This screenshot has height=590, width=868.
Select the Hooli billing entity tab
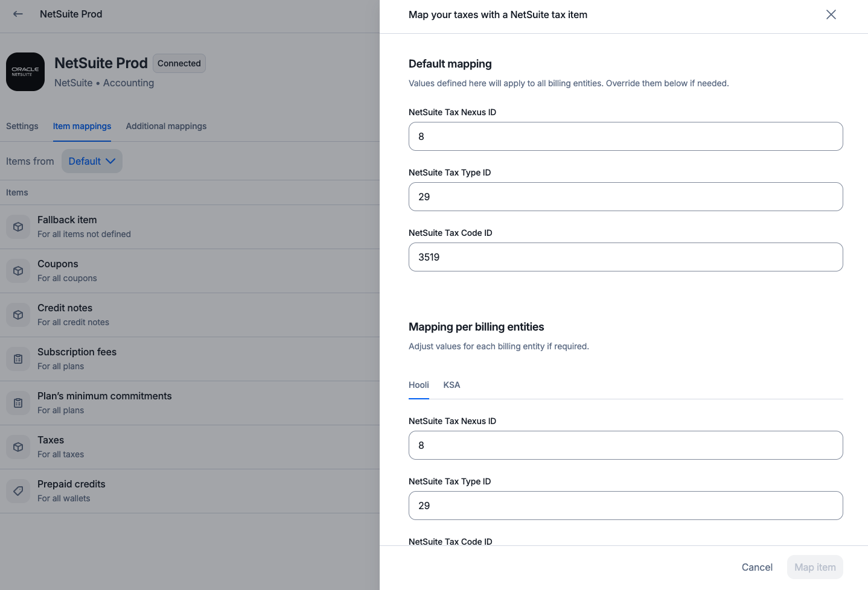point(419,385)
